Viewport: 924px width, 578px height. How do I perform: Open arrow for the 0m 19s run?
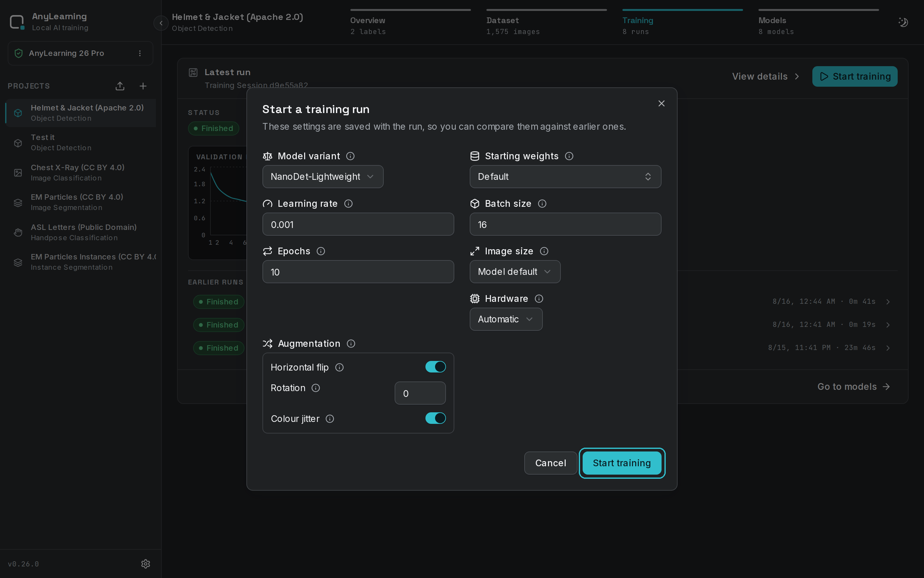click(888, 325)
